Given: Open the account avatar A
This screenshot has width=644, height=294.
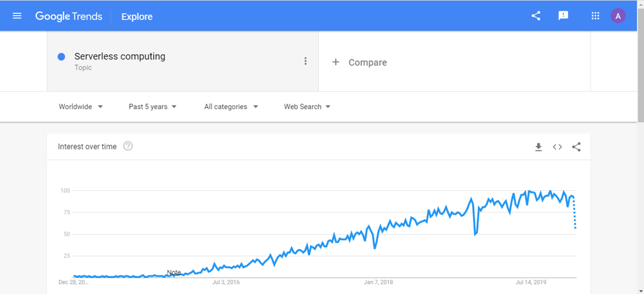Looking at the screenshot, I should coord(618,16).
